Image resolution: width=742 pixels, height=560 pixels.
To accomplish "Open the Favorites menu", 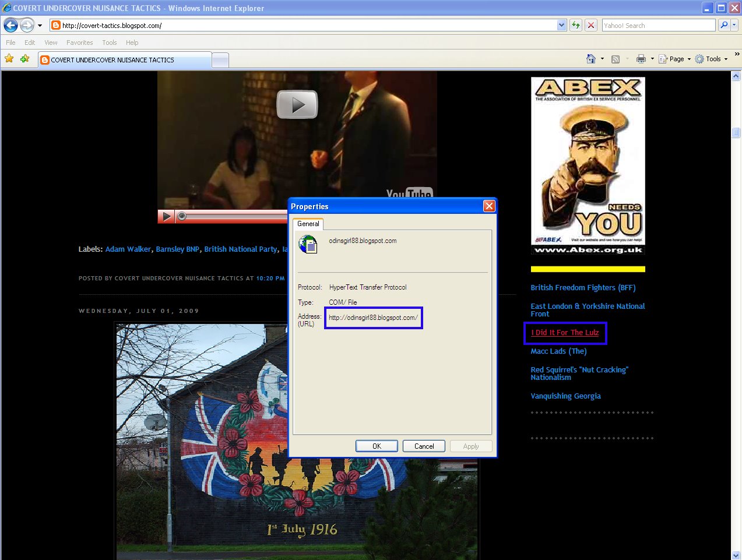I will pos(80,43).
